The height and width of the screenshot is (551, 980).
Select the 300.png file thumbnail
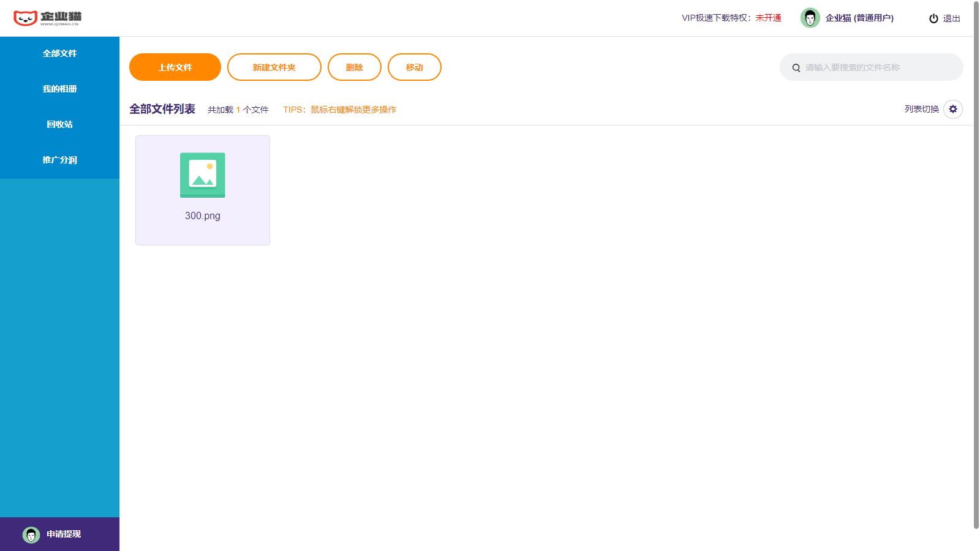[202, 190]
